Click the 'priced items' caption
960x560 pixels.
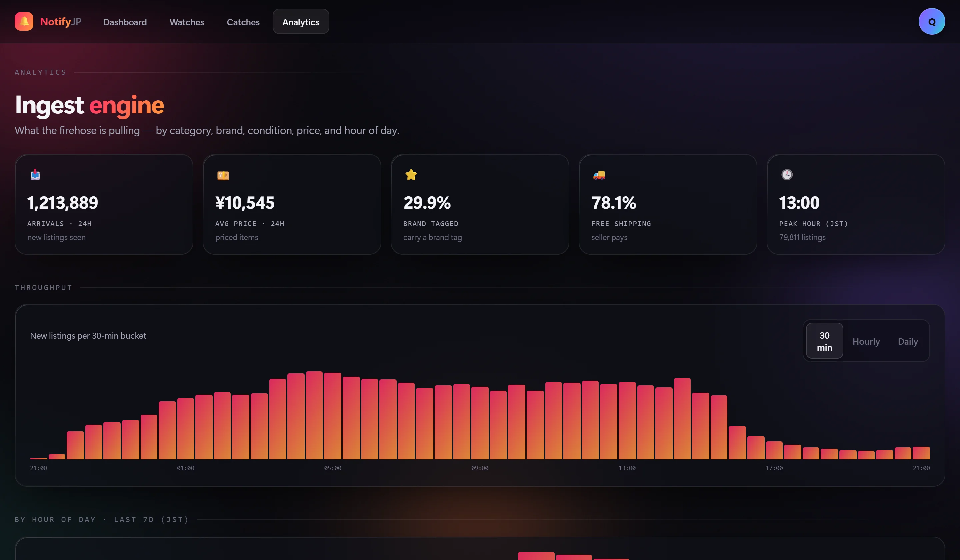(237, 237)
